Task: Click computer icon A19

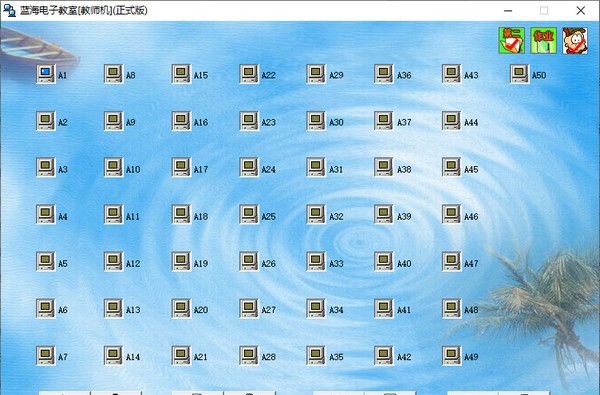Action: (x=181, y=262)
